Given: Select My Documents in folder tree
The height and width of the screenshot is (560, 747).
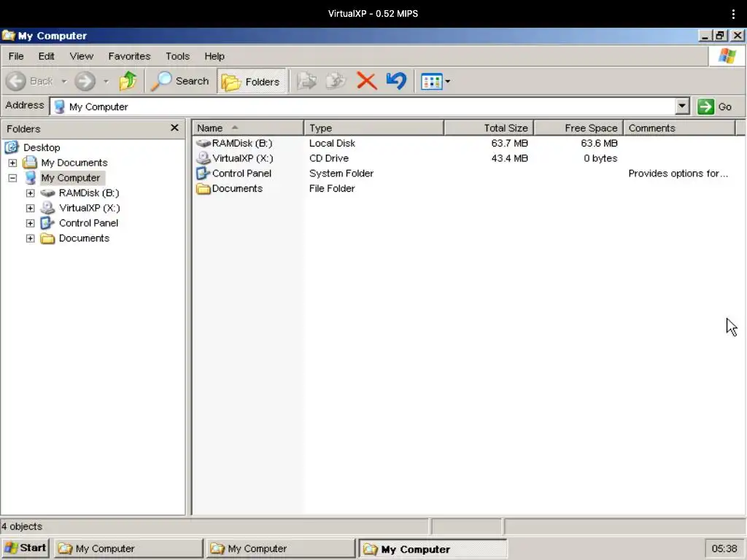Looking at the screenshot, I should click(74, 163).
